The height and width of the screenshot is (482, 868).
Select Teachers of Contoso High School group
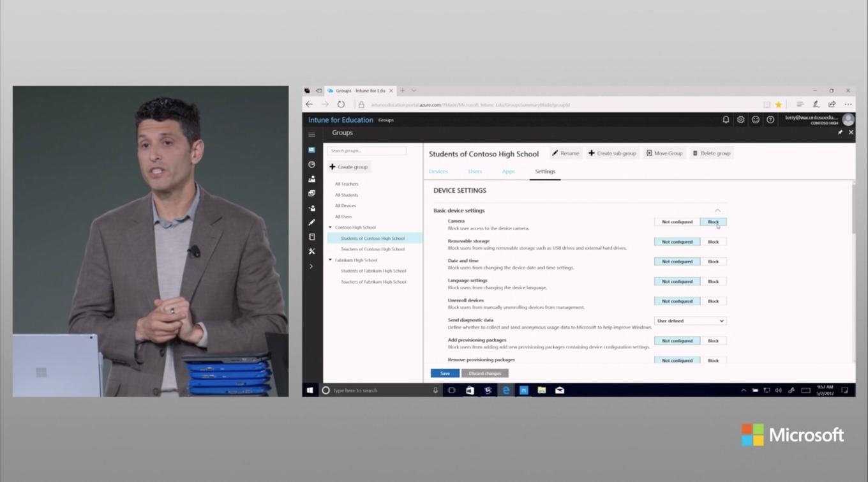pos(373,249)
